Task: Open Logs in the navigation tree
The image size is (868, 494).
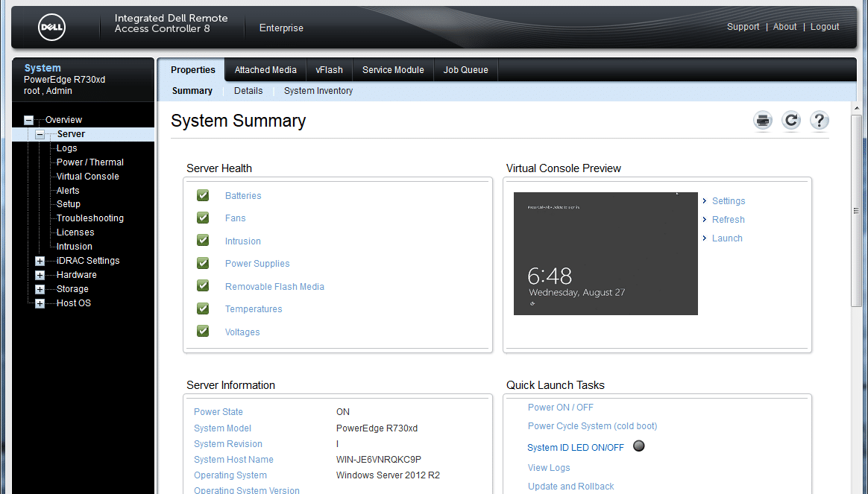Action: (66, 148)
